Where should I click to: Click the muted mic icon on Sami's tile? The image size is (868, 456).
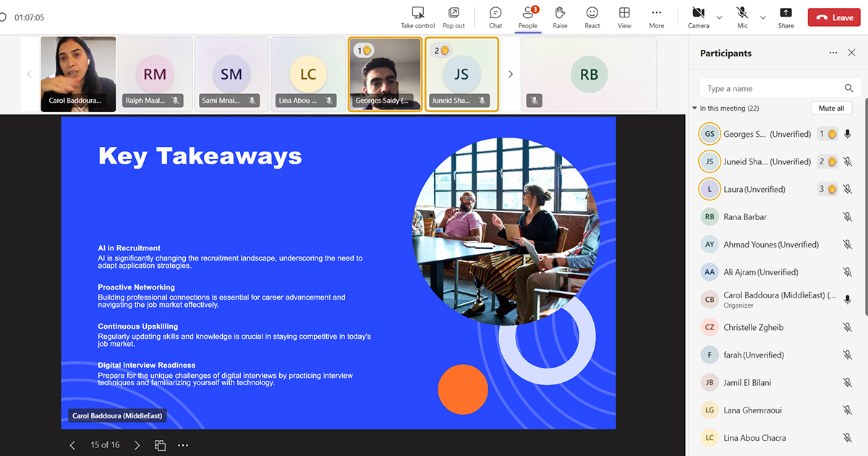[252, 101]
